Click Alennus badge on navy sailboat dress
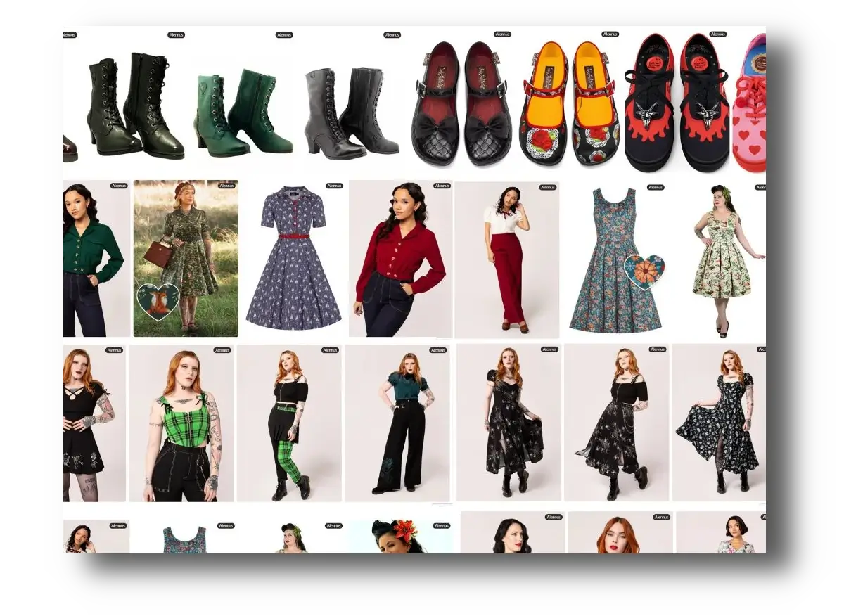Viewport: 844px width, 616px height. pos(334,186)
